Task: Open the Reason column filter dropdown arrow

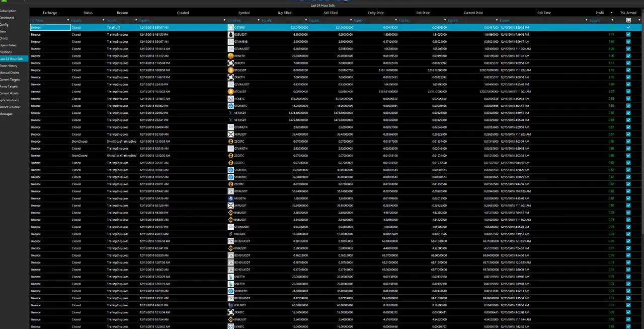Action: (x=137, y=20)
